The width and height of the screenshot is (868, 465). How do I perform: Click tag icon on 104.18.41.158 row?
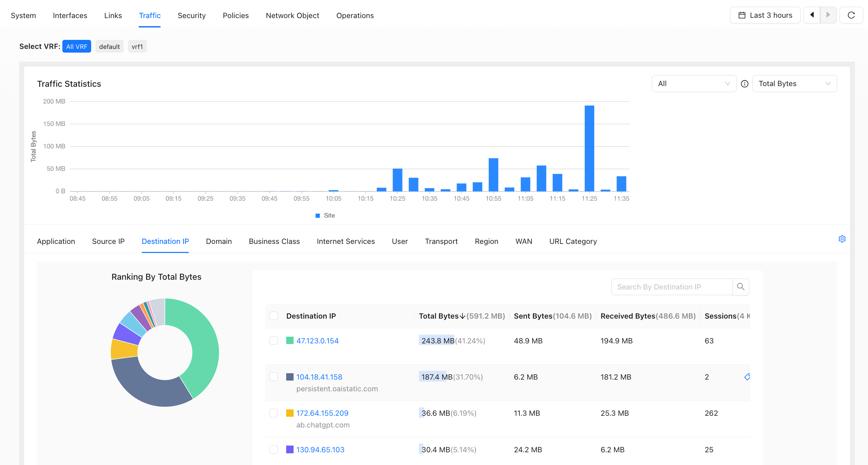click(747, 377)
